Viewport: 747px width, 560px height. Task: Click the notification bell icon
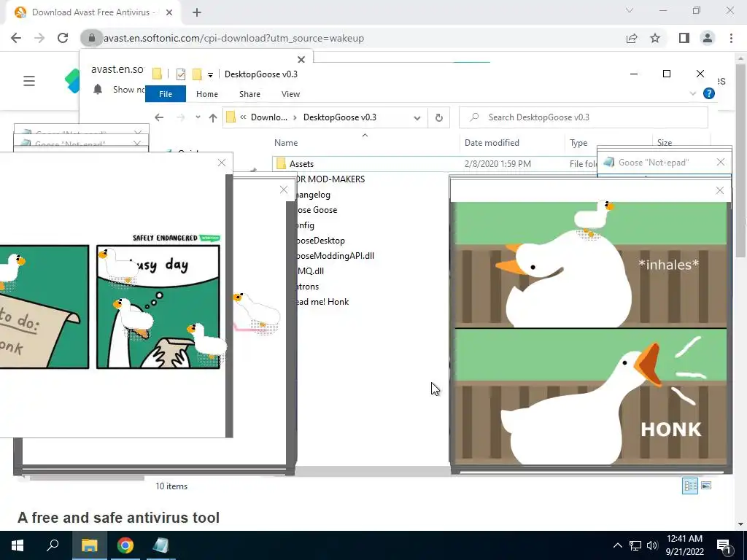[98, 89]
